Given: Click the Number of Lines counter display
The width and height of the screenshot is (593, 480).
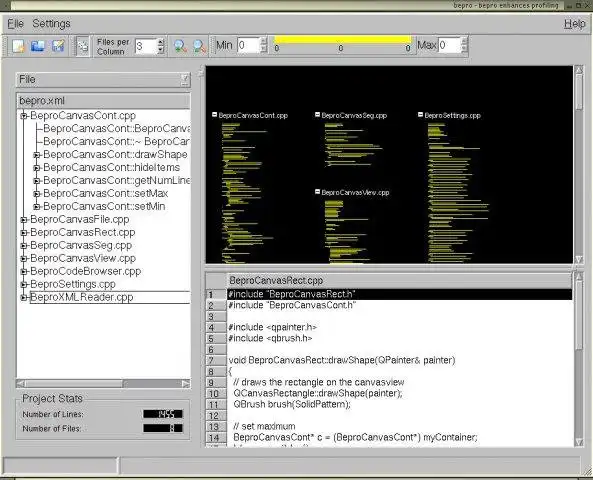Looking at the screenshot, I should coord(163,414).
